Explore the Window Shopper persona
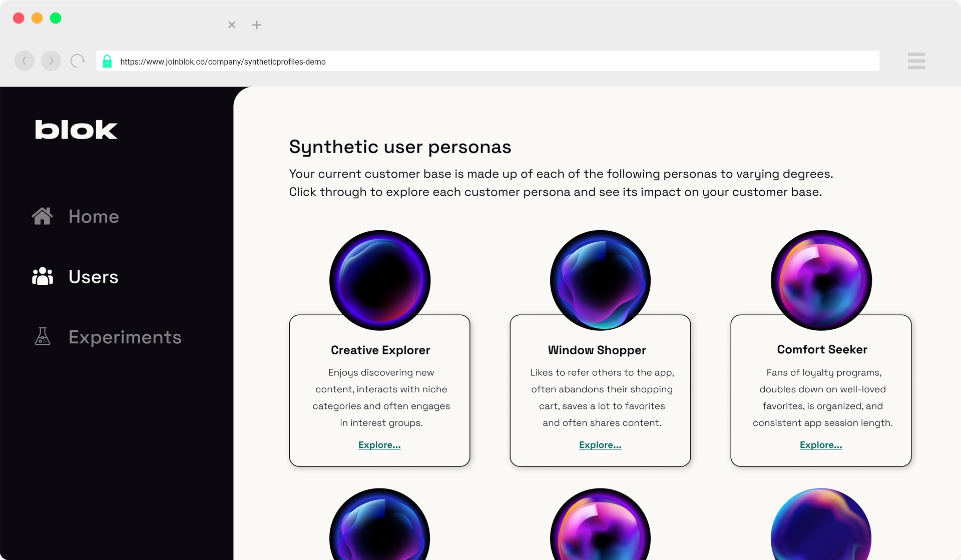Viewport: 961px width, 560px height. point(600,444)
